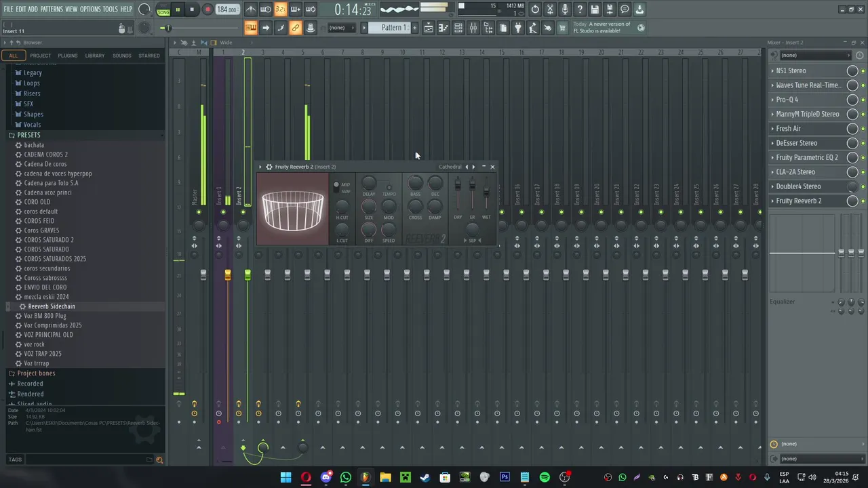This screenshot has height=488, width=868.
Task: Open the PATTERNS menu
Action: tap(52, 9)
